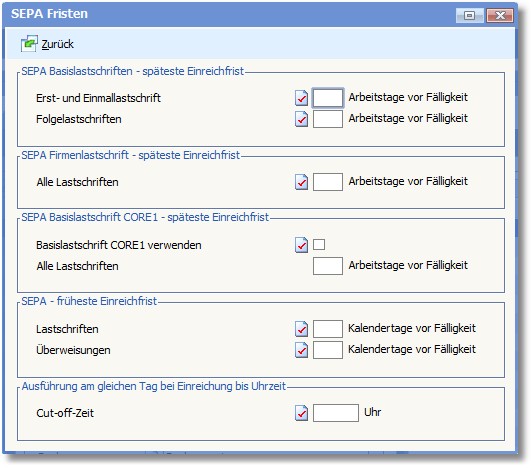Image resolution: width=532 pixels, height=468 pixels.
Task: Focus the Cut-off-Zeit Uhr time field
Action: (336, 413)
